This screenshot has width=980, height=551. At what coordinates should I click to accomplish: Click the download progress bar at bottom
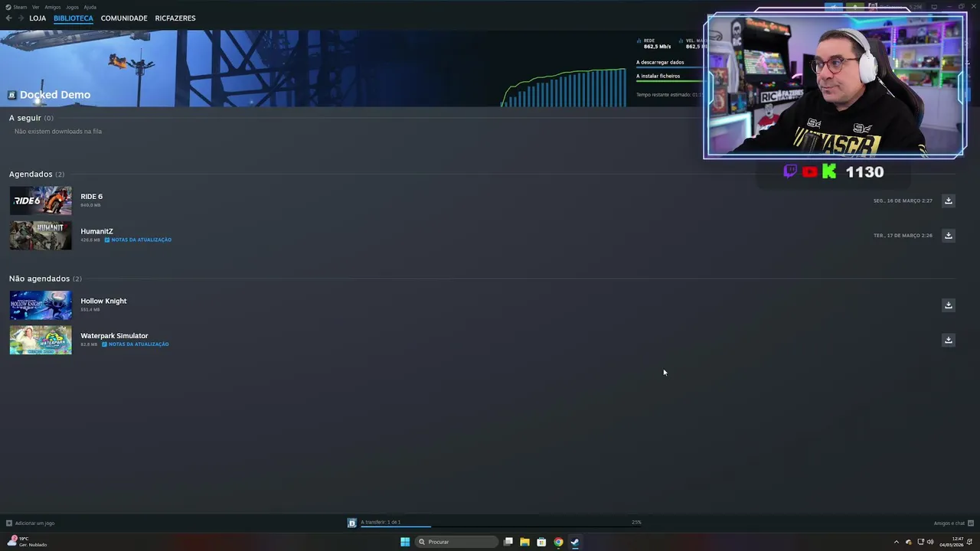pyautogui.click(x=501, y=525)
